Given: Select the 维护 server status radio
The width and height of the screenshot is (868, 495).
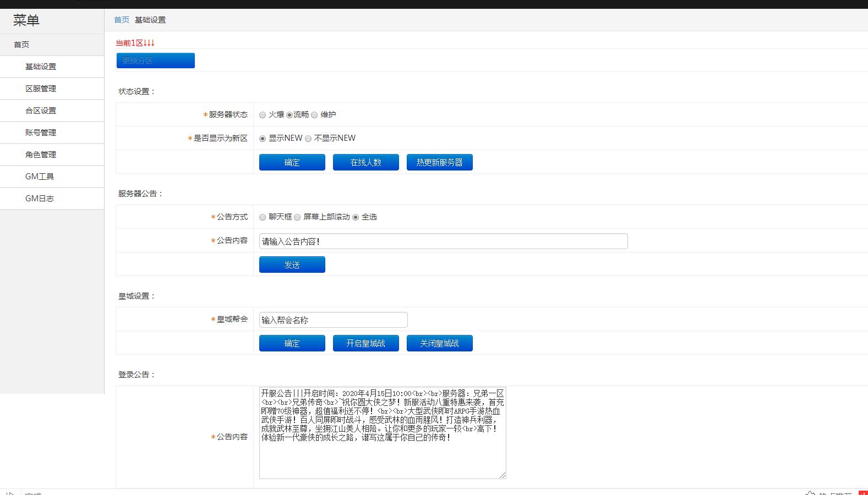Looking at the screenshot, I should (x=314, y=115).
